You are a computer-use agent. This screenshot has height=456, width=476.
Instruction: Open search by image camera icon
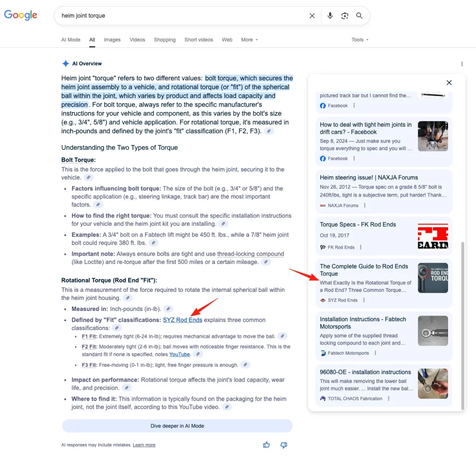pos(344,16)
